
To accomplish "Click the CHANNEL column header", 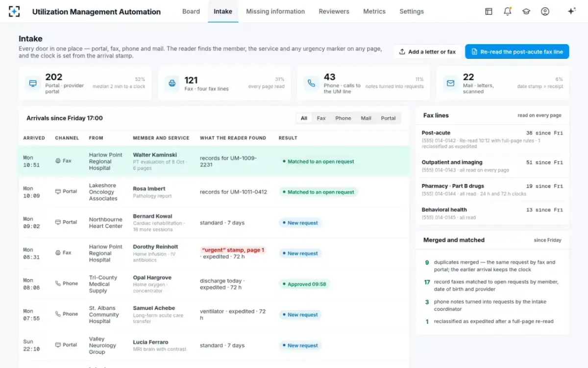I will [67, 138].
